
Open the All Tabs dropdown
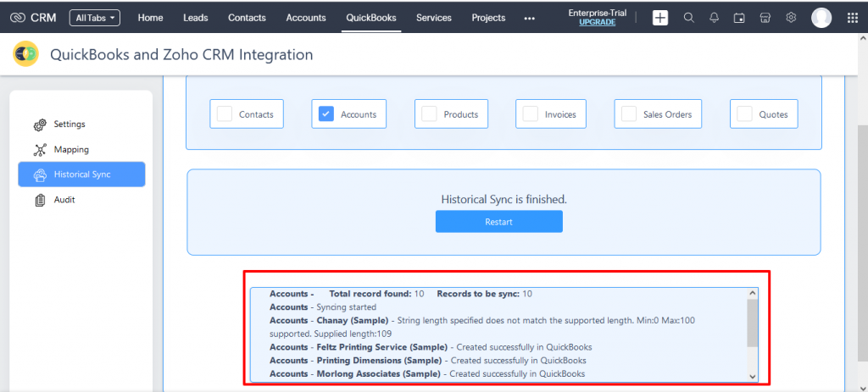click(x=95, y=18)
